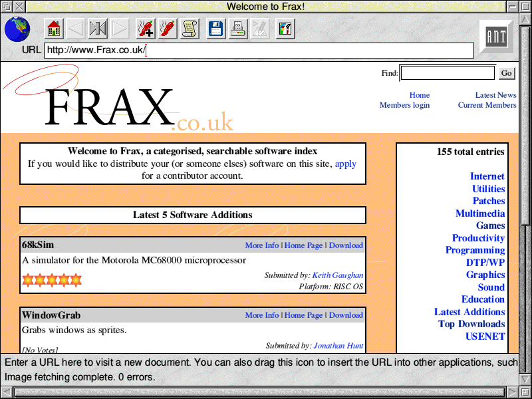Click the globe icon at top left

(16, 29)
